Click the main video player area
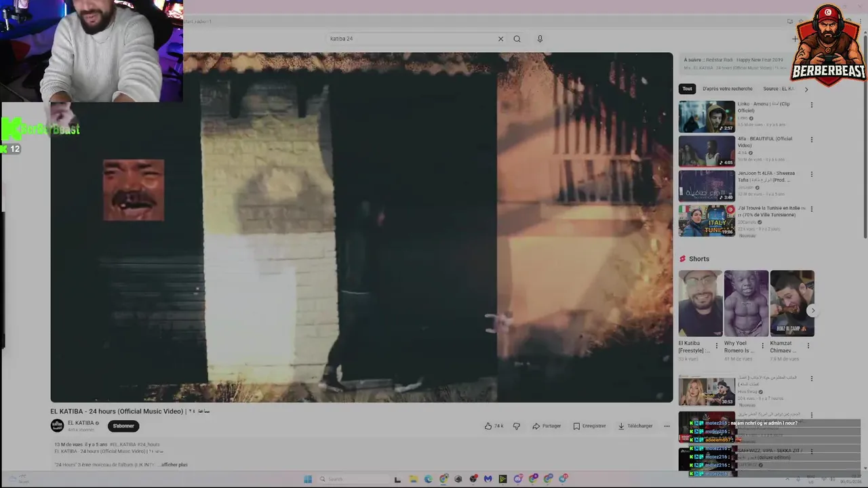The image size is (868, 488). (x=361, y=228)
